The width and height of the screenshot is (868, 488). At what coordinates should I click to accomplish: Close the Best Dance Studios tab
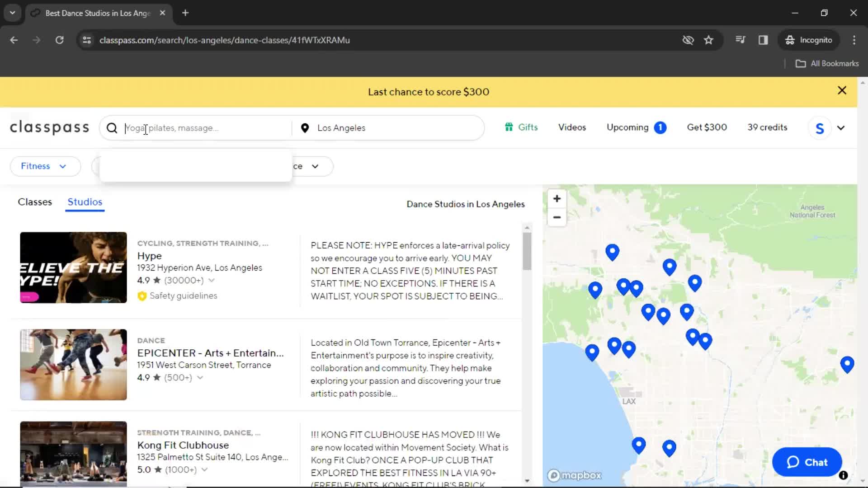tap(162, 13)
